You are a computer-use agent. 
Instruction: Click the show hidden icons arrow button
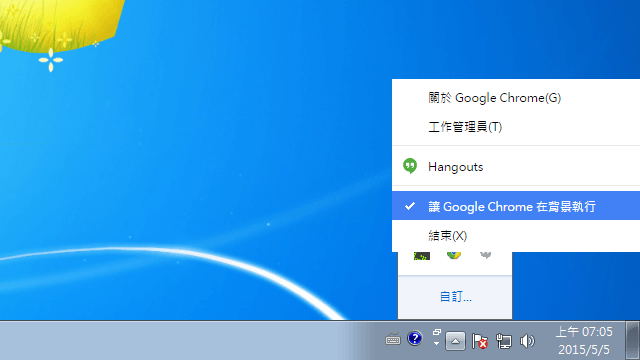click(x=455, y=341)
